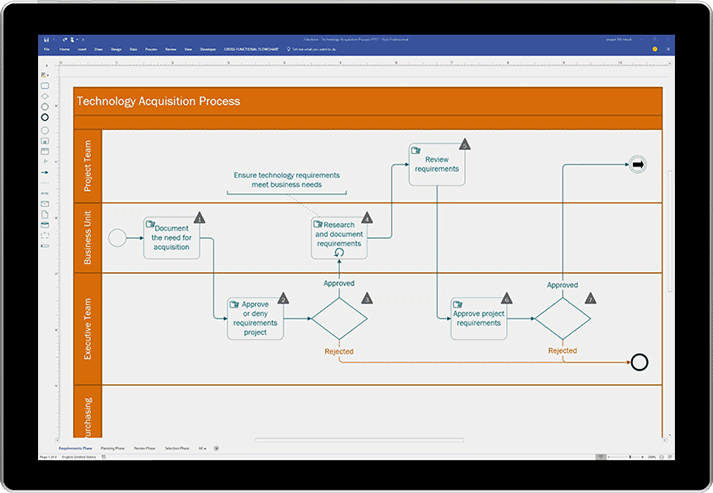
Task: Open the All pages dropdown list
Action: click(202, 448)
